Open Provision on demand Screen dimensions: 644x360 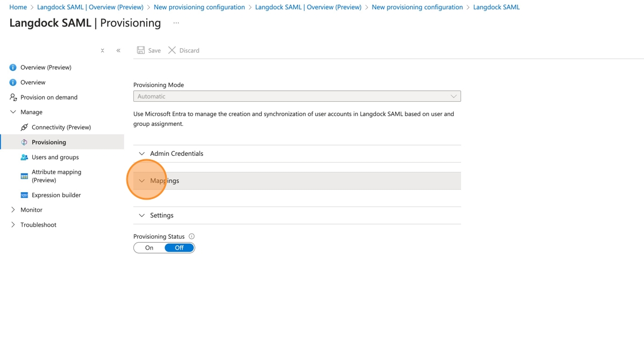49,97
